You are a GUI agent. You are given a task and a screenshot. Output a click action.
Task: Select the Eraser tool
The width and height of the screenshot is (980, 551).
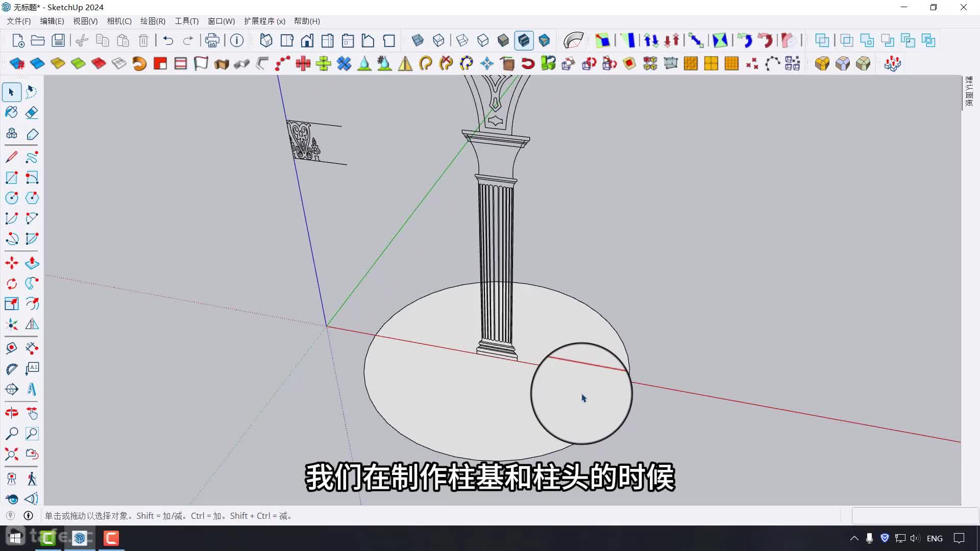(32, 112)
